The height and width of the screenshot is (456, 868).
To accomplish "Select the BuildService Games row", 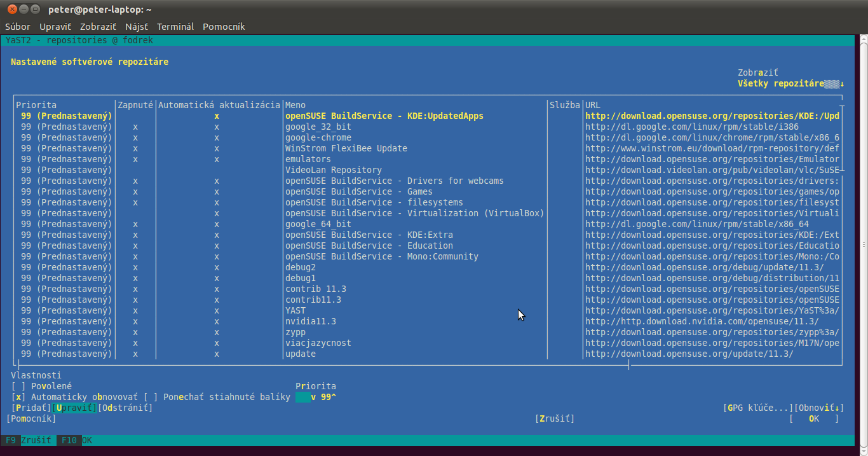I will 428,191.
